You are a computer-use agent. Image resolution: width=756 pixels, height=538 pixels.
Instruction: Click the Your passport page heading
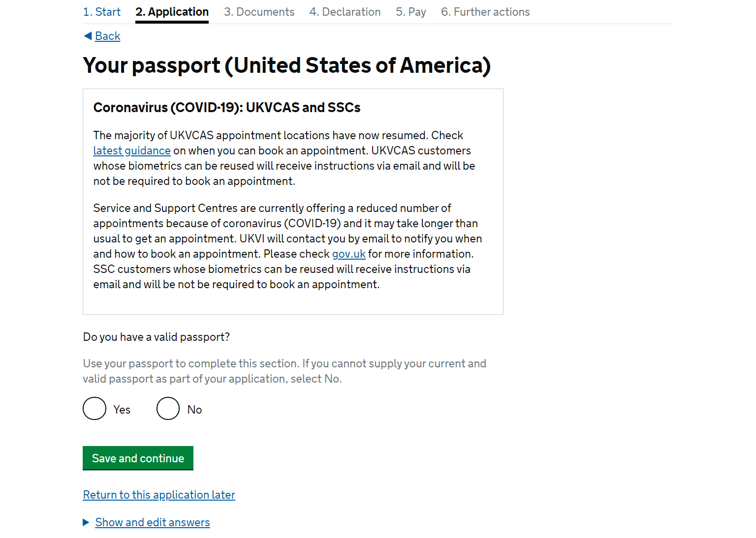pyautogui.click(x=287, y=65)
